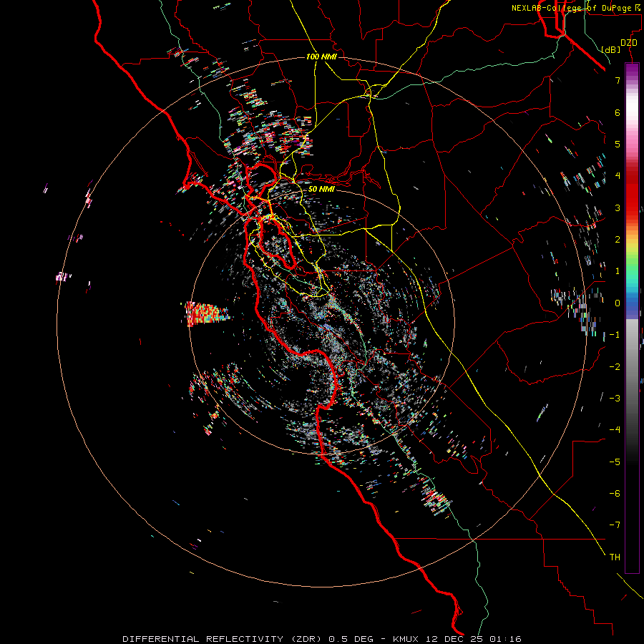
Task: Click the "5" value on the color scale
Action: (618, 144)
